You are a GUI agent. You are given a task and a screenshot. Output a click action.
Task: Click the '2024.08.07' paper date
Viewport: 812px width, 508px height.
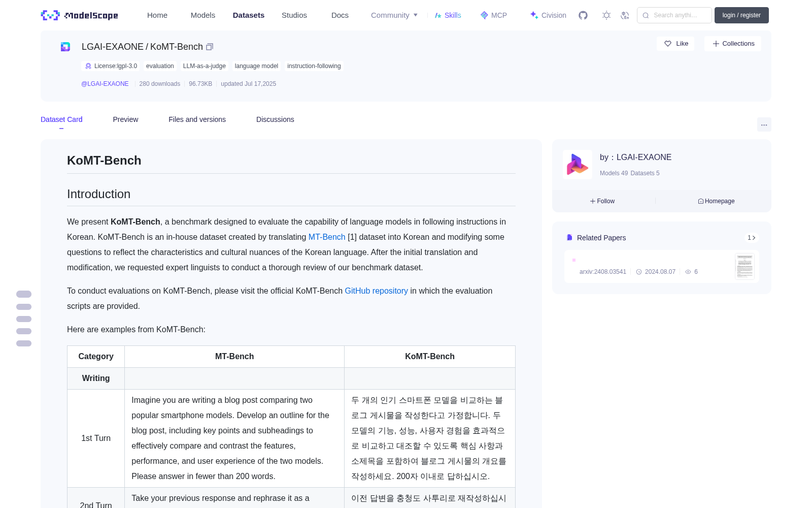pyautogui.click(x=660, y=272)
